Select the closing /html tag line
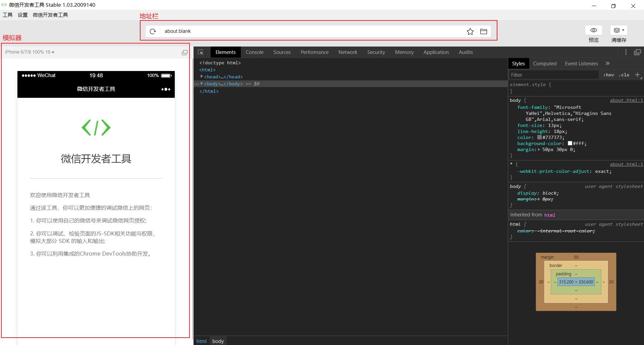644x345 pixels. [x=209, y=91]
